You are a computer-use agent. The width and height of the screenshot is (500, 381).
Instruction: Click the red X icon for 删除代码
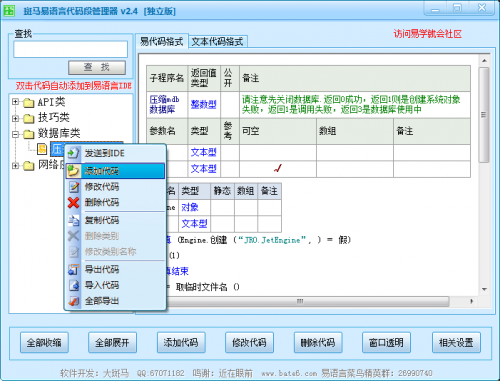[73, 202]
